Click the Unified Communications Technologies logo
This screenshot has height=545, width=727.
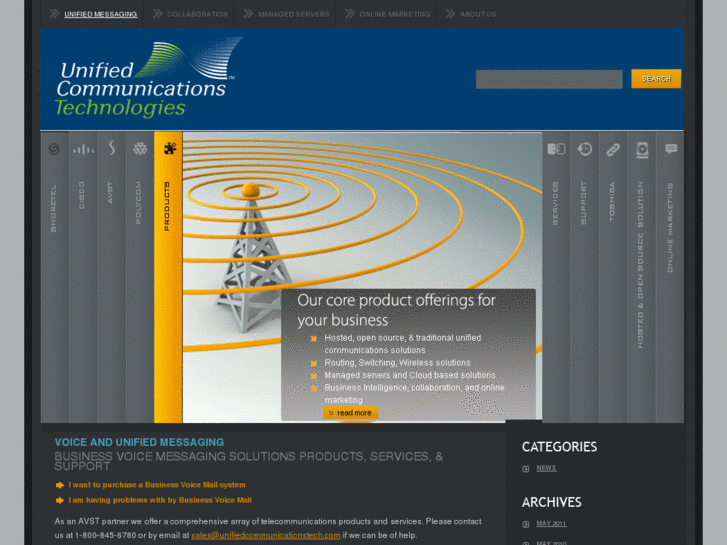click(x=148, y=77)
